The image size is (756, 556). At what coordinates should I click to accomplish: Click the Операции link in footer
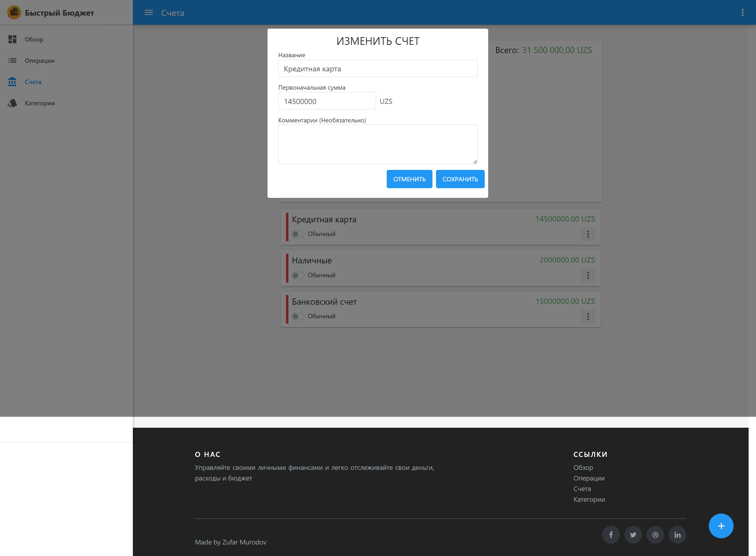click(589, 478)
